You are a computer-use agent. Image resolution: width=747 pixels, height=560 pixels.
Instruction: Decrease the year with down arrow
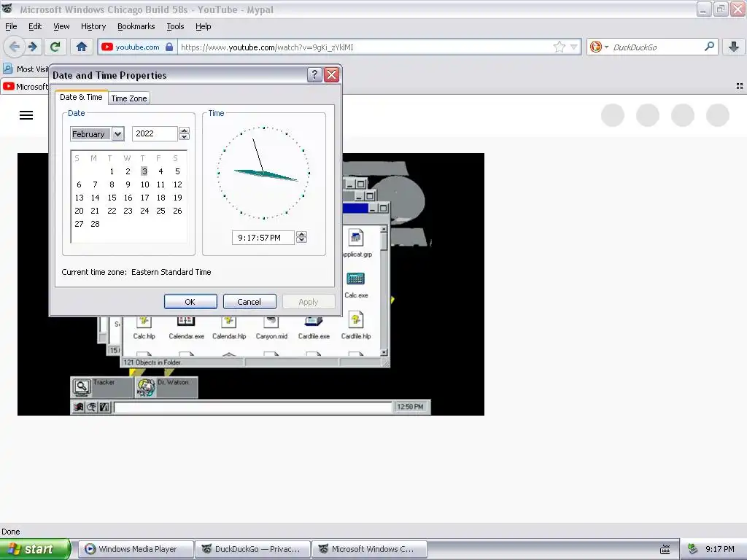[x=185, y=137]
